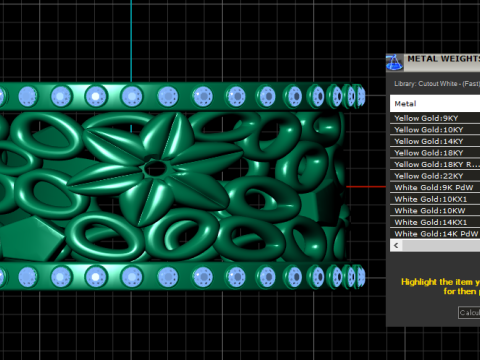Click the Library: Cutout White label

[437, 84]
